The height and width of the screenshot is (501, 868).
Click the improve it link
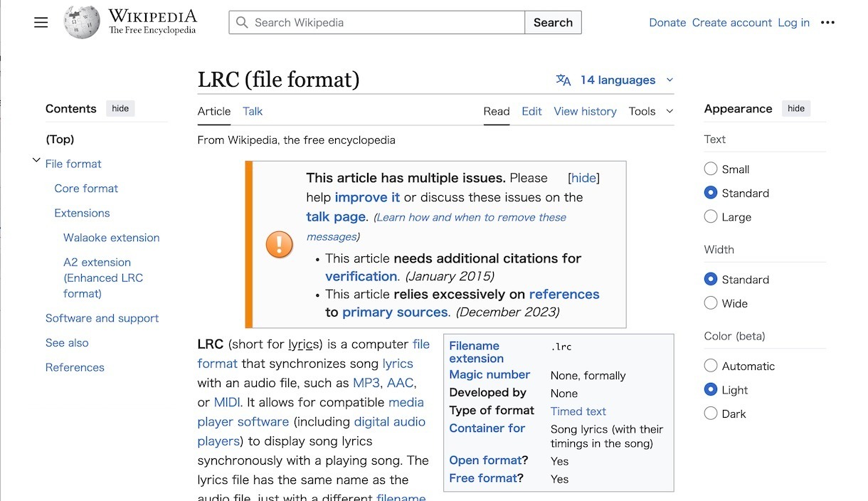(367, 197)
